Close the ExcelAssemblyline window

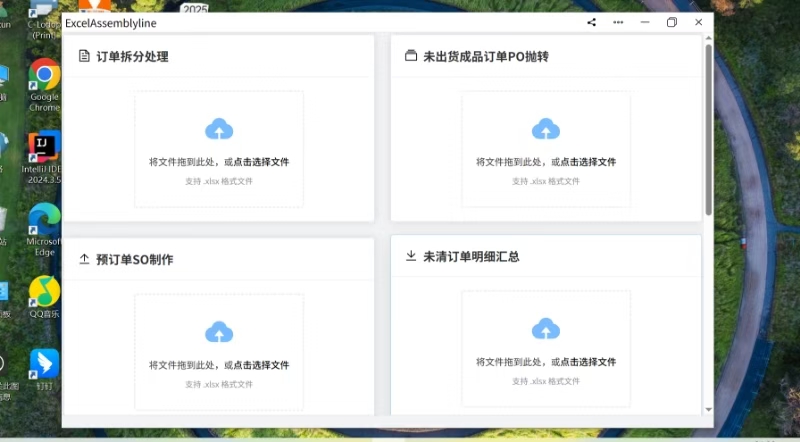click(698, 22)
